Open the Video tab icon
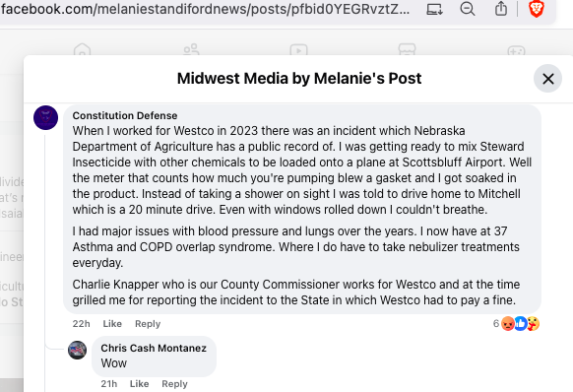This screenshot has width=573, height=392. pyautogui.click(x=299, y=50)
